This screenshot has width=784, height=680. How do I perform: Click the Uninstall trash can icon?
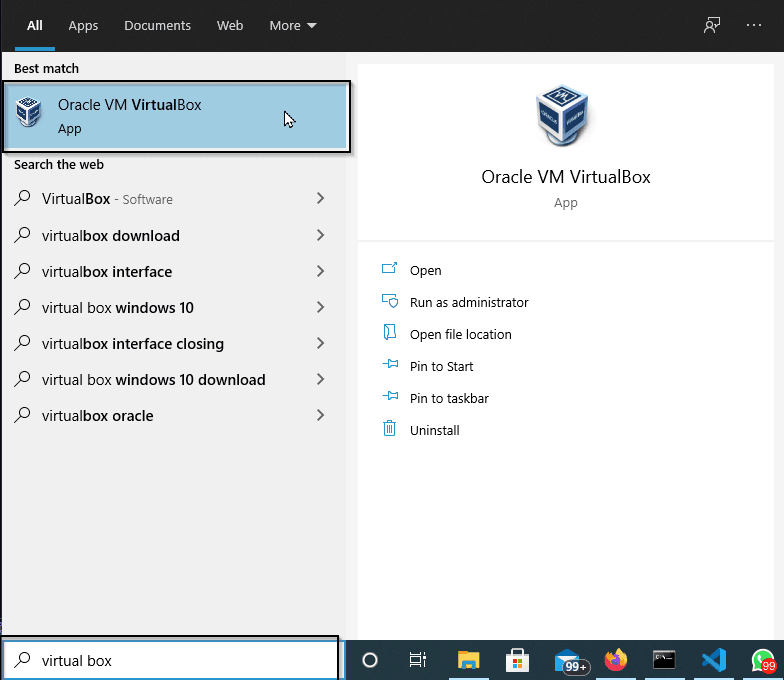390,428
